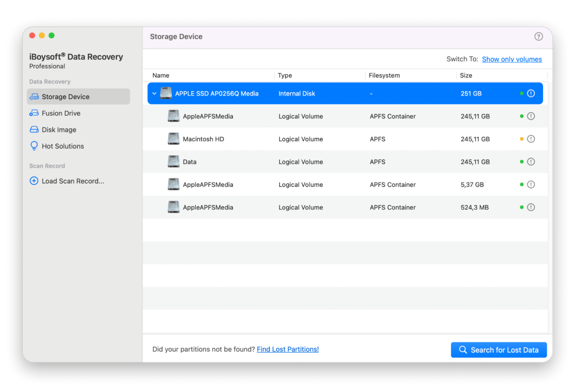Viewport: 575px width, 392px height.
Task: Click the Search for Lost Data button
Action: tap(499, 350)
